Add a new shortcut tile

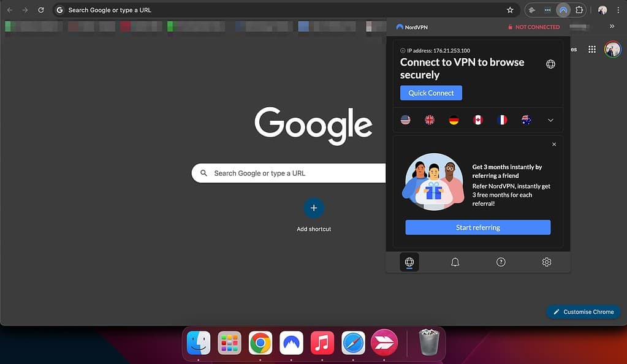[x=314, y=208]
